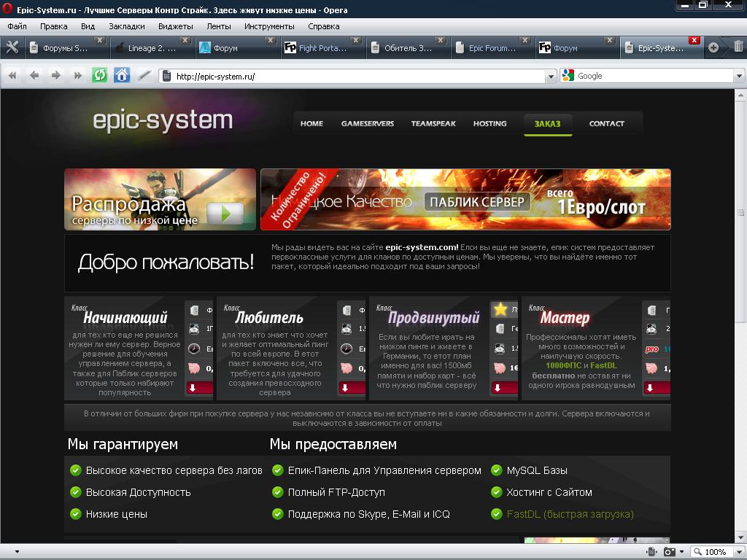Open the Закладки menu
747x560 pixels.
click(x=127, y=26)
